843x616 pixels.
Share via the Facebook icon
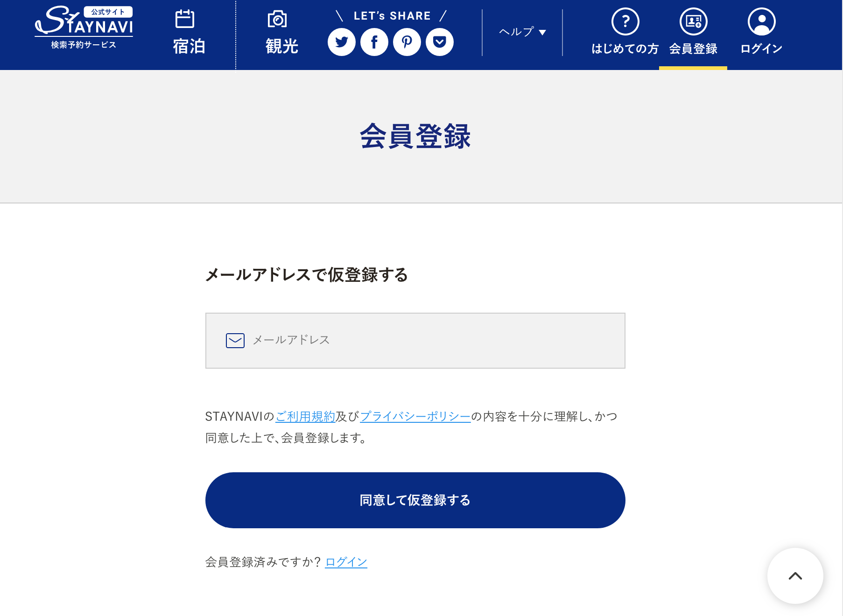374,42
